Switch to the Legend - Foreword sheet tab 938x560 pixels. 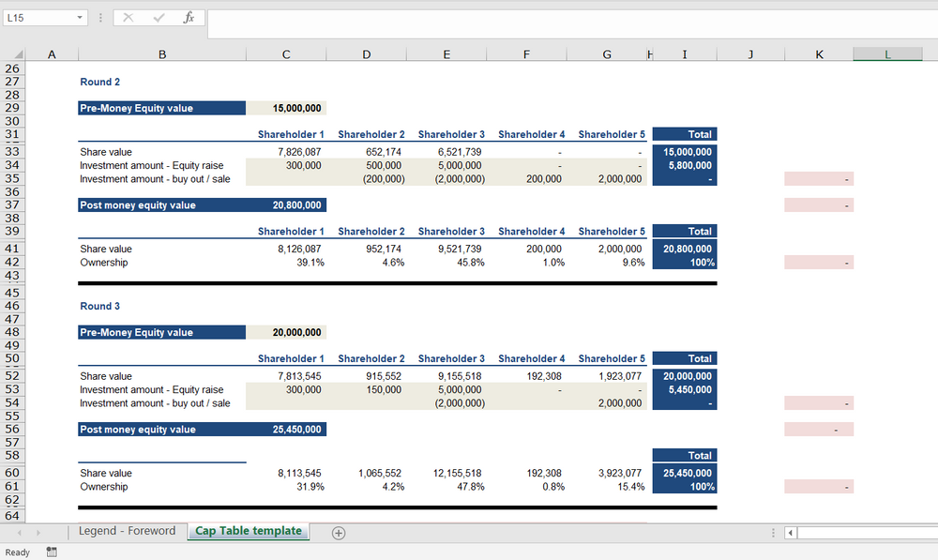(x=127, y=531)
